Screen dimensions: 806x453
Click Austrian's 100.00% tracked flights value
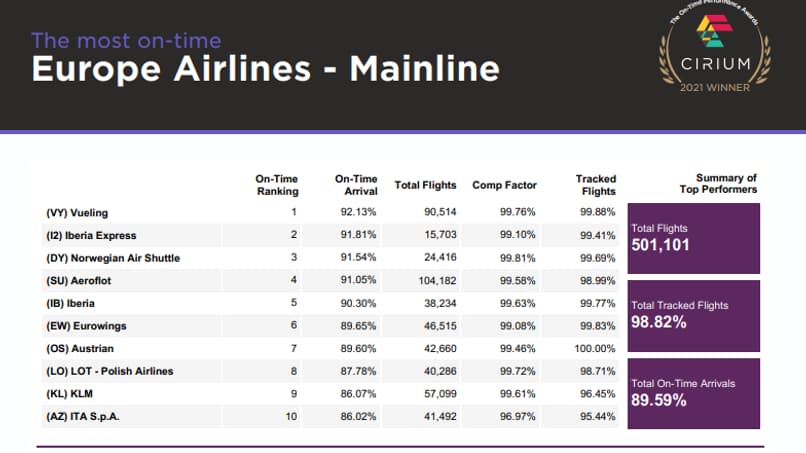(x=596, y=348)
